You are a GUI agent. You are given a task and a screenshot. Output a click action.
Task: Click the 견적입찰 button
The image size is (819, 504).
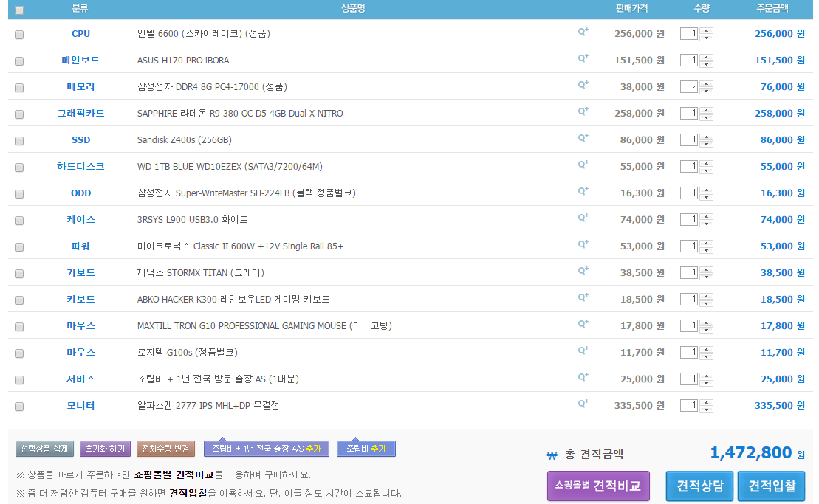coord(772,486)
